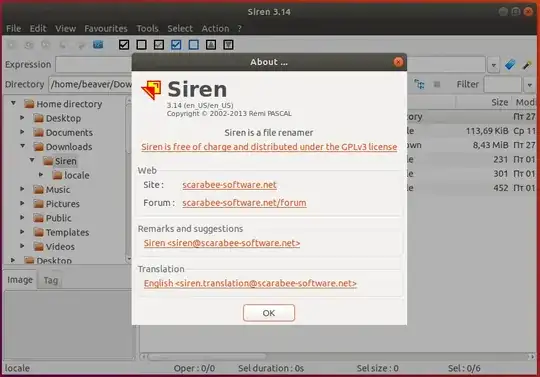Viewport: 540px width, 377px height.
Task: Open the GPLv3 license link
Action: coord(269,147)
